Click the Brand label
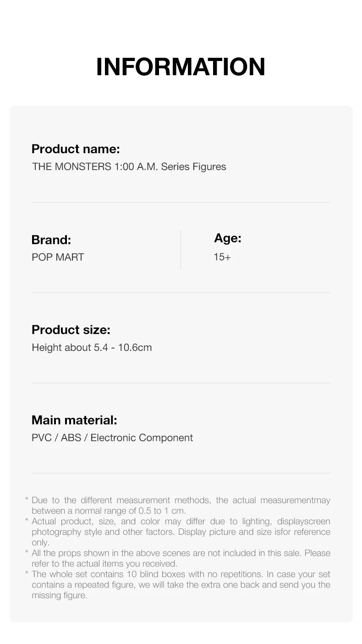 [x=51, y=239]
